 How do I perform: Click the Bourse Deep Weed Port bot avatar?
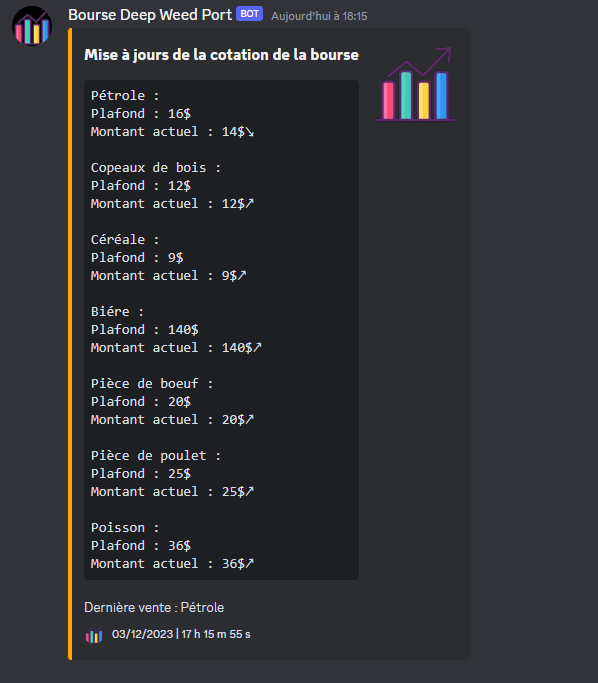pos(32,26)
